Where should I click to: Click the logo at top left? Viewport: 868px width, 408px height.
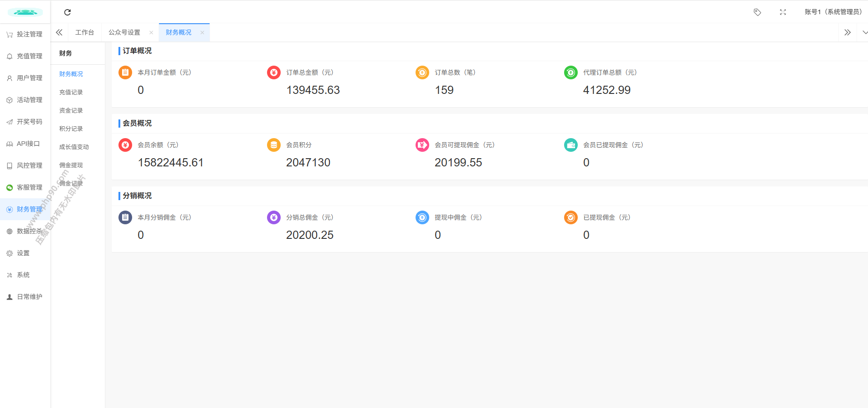pos(25,12)
